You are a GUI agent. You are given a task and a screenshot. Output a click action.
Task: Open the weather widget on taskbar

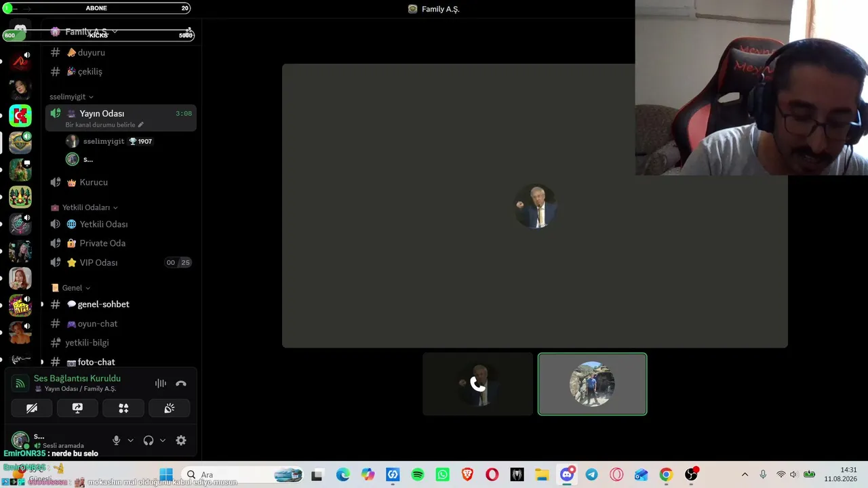(34, 475)
